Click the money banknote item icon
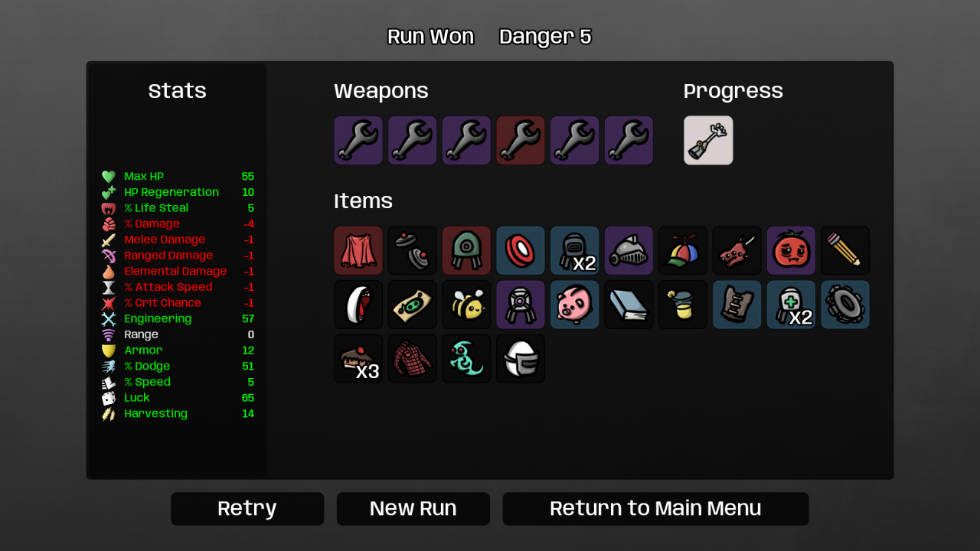 (x=413, y=305)
